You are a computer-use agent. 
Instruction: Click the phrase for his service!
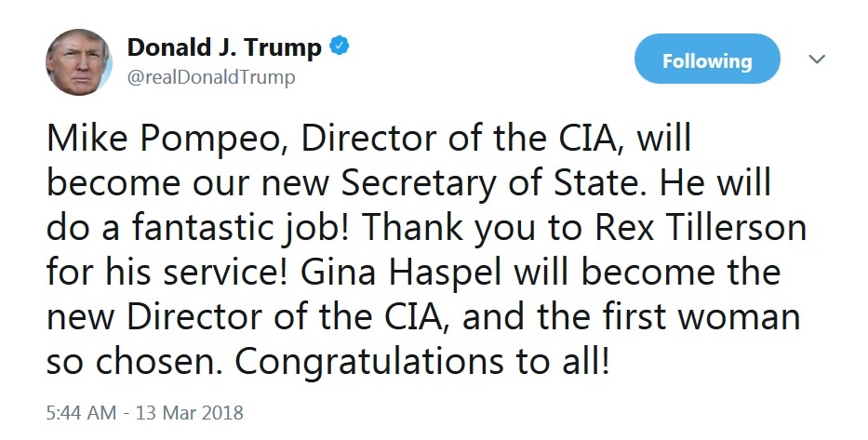(167, 273)
